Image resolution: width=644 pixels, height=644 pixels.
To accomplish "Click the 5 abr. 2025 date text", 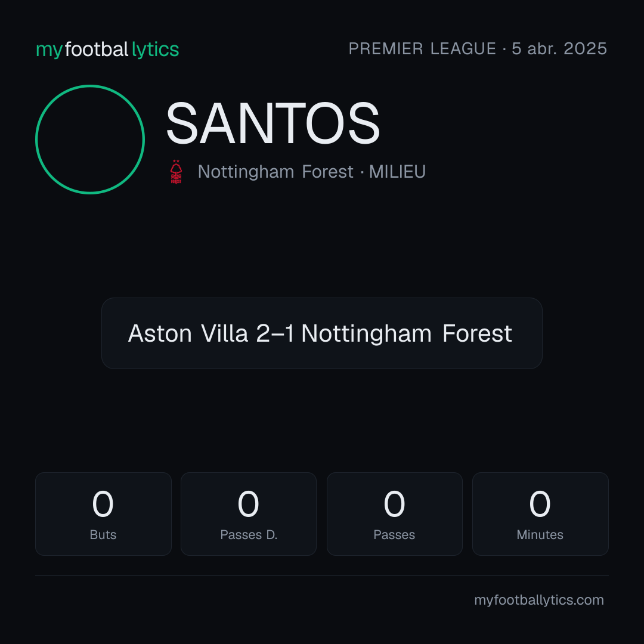I will tap(559, 49).
